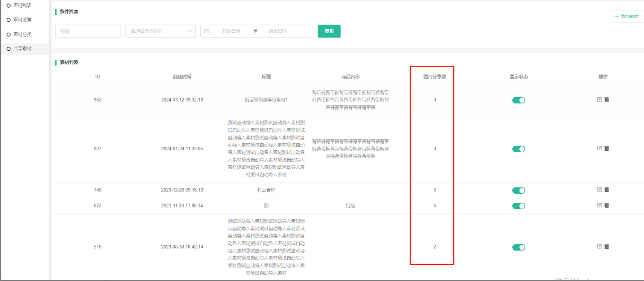Delete the 村上春树 material row
This screenshot has width=644, height=281.
click(x=607, y=189)
